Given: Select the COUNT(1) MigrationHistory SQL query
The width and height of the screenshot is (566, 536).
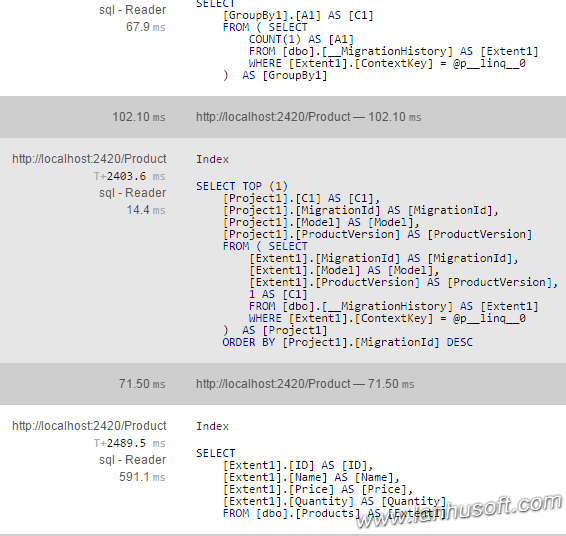Looking at the screenshot, I should tap(367, 40).
